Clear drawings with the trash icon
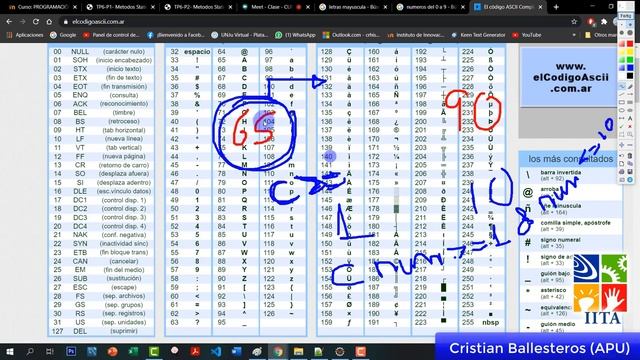Image resolution: width=640 pixels, height=360 pixels. (630, 156)
